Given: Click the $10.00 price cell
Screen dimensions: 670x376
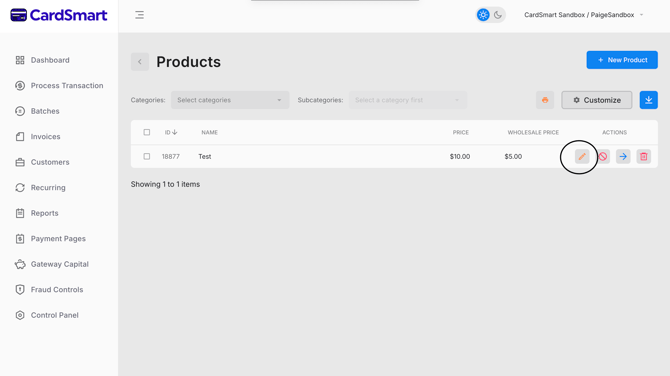Looking at the screenshot, I should (460, 156).
